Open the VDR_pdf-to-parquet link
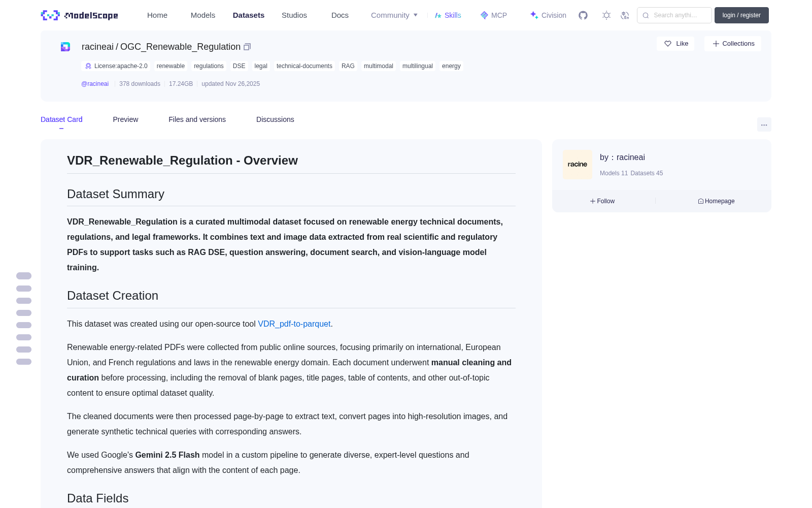812x508 pixels. pyautogui.click(x=294, y=324)
